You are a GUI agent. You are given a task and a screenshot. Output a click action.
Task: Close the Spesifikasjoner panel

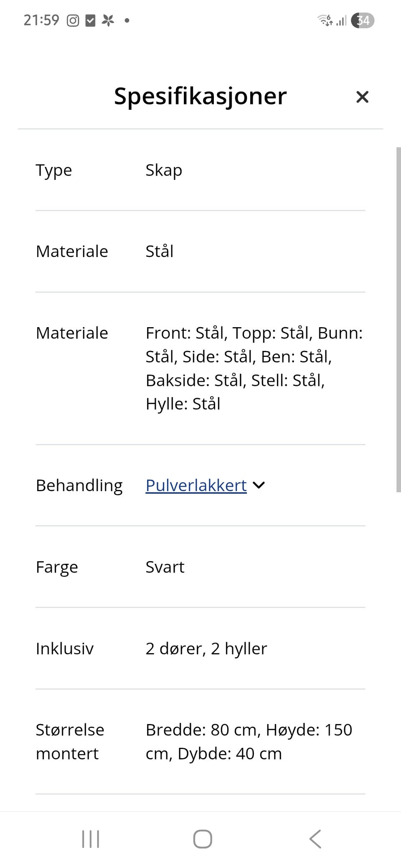pos(362,97)
